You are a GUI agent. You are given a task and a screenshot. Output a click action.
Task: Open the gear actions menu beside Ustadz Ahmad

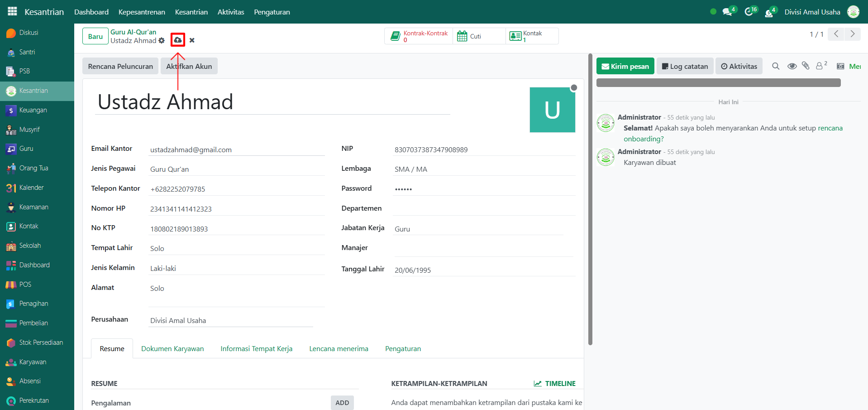tap(162, 41)
